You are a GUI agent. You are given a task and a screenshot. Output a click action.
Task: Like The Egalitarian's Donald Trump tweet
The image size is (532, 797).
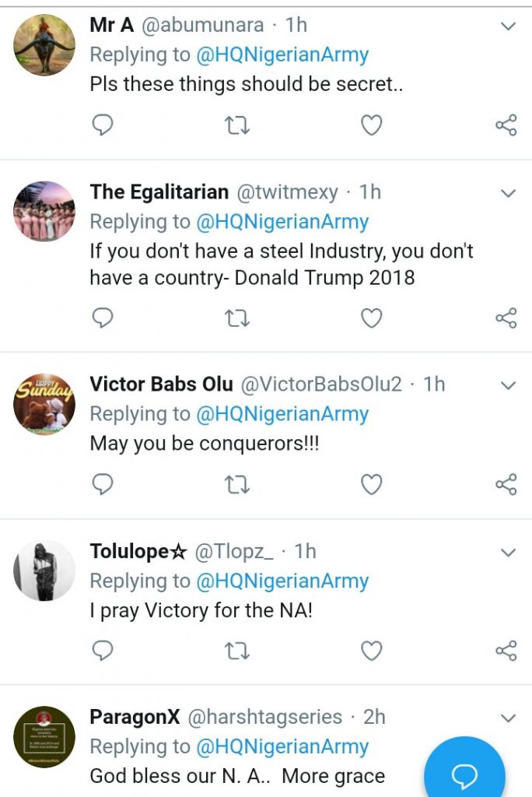pos(372,318)
